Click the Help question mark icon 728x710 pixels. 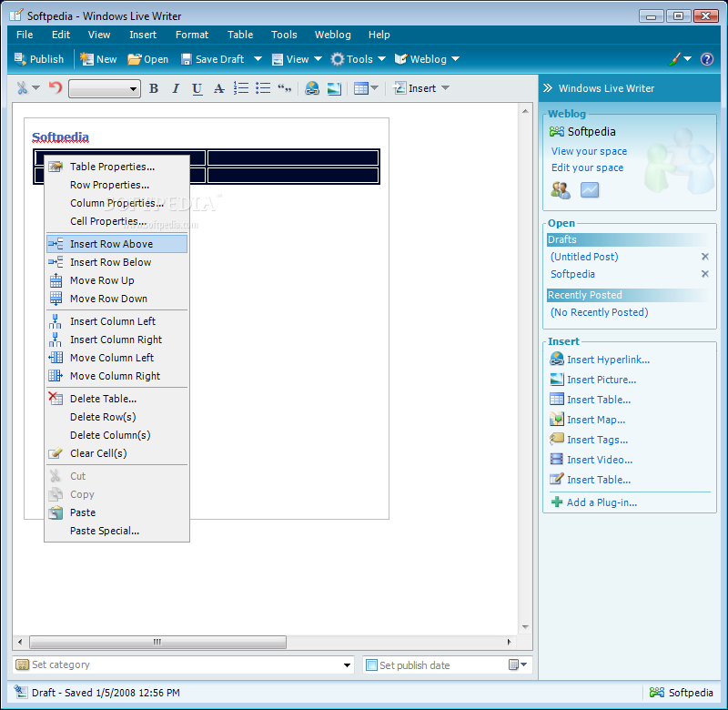(x=707, y=59)
